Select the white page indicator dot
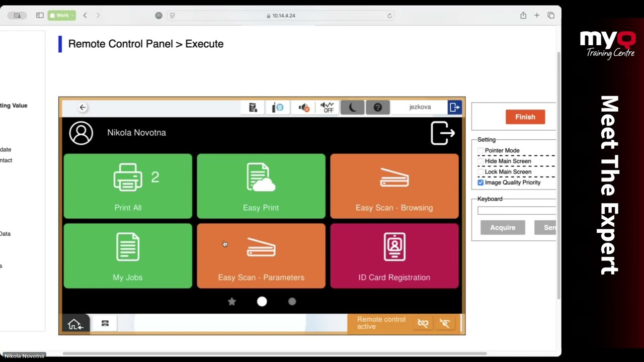Viewport: 644px width, 362px height. 262,302
